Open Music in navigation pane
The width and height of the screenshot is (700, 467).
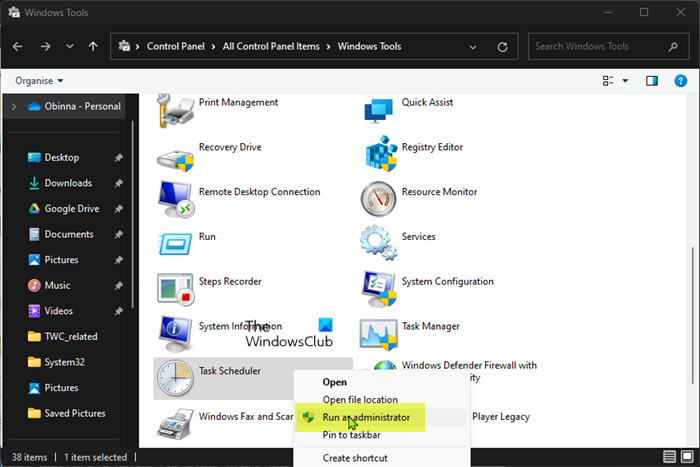57,285
